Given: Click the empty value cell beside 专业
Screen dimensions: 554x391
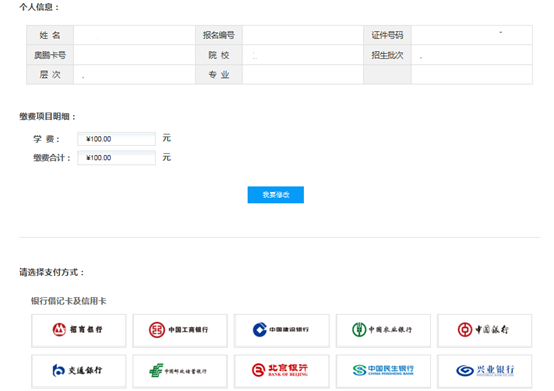Looking at the screenshot, I should (x=303, y=75).
